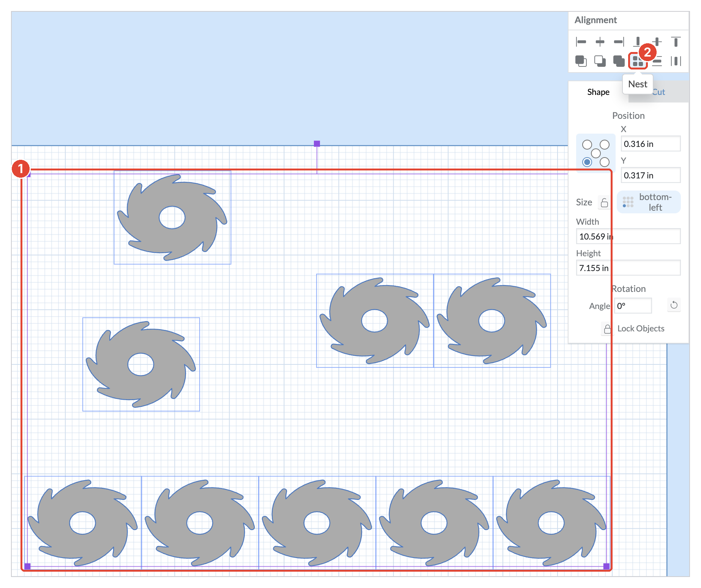Screen dimensions: 701x588
Task: Click the bottom-left selection handle
Action: click(x=27, y=566)
